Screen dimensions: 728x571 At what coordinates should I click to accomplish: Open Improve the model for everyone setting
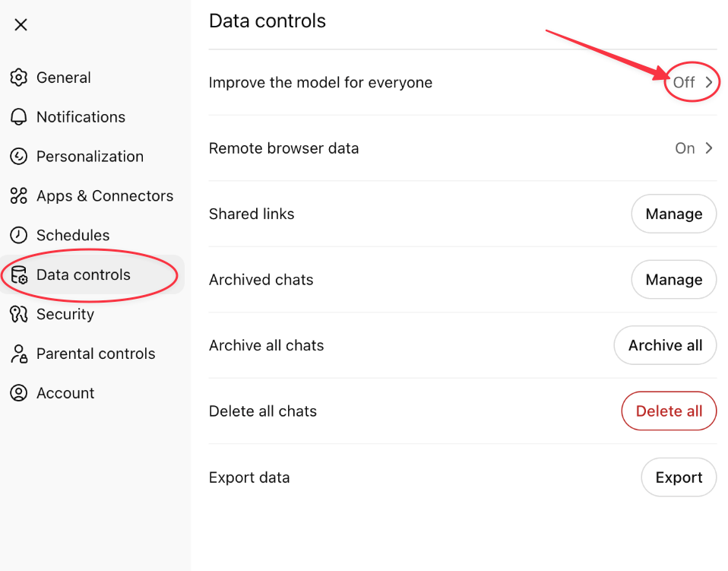coord(321,83)
